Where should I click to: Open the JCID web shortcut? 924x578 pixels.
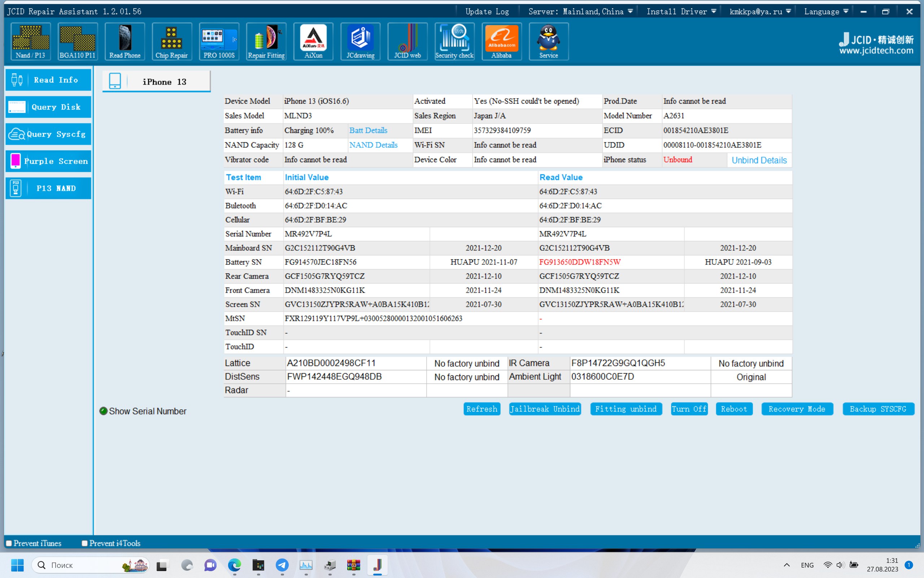pyautogui.click(x=407, y=41)
